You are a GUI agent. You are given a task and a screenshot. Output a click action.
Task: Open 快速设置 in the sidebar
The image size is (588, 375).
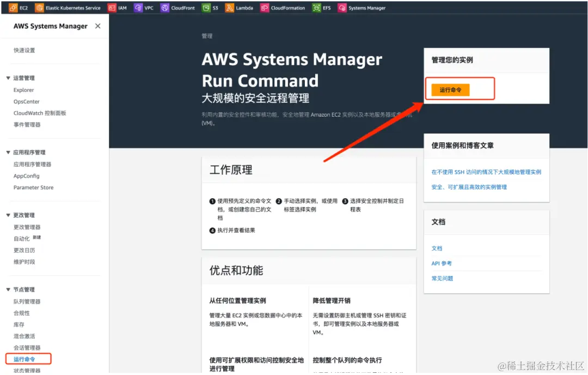click(x=24, y=50)
